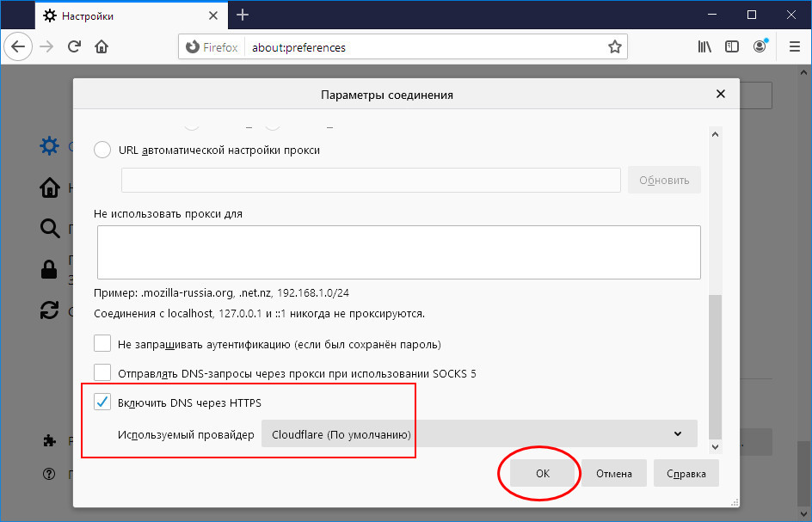Click the question mark help icon
Image resolution: width=812 pixels, height=522 pixels.
click(x=49, y=474)
